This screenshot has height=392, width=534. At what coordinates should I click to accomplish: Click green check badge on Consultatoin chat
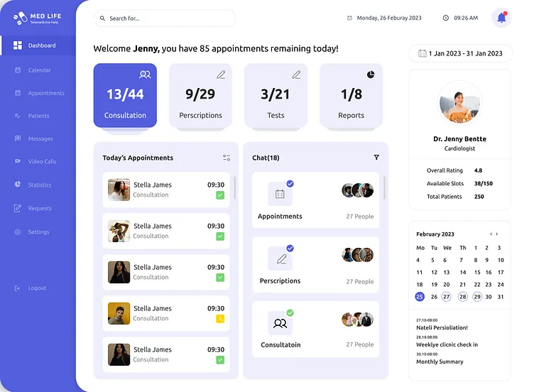click(290, 312)
